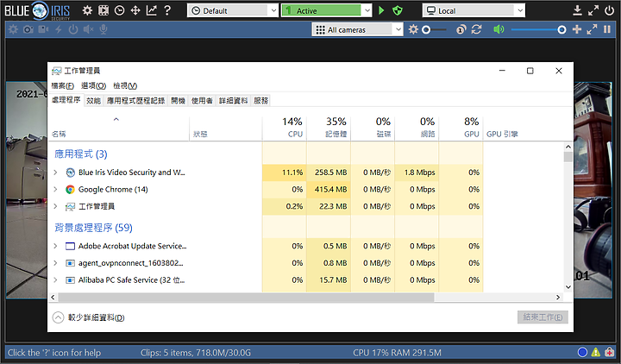Viewport: 621px width, 364px height.
Task: Open help with the question mark icon
Action: pyautogui.click(x=167, y=10)
